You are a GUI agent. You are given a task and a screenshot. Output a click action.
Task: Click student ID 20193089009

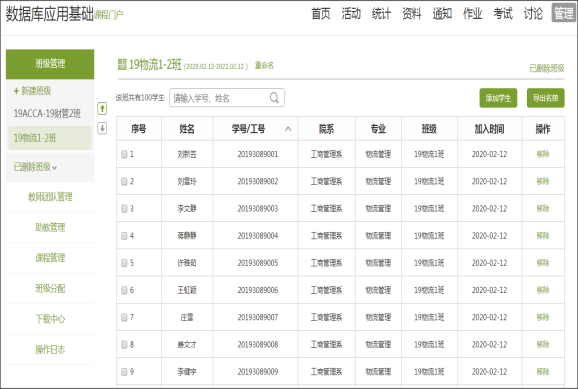click(x=258, y=372)
